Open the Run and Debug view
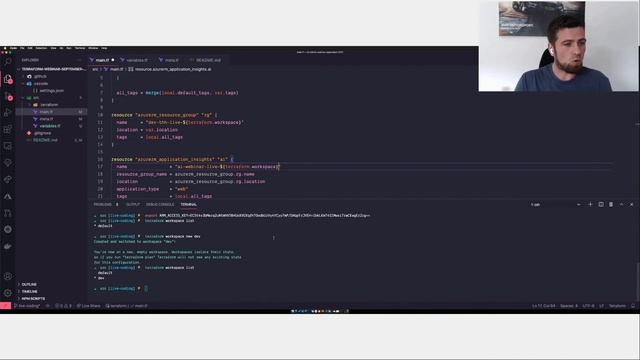The height and width of the screenshot is (360, 640). pos(8,113)
